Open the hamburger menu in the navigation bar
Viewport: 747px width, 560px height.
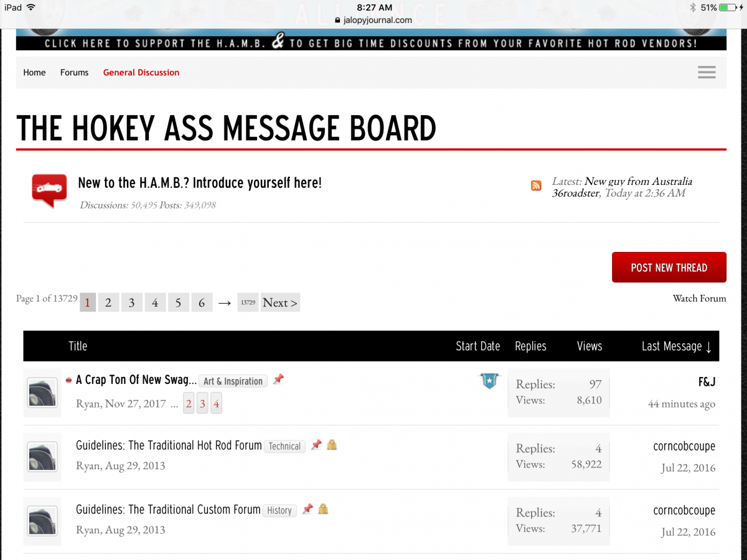[x=707, y=72]
